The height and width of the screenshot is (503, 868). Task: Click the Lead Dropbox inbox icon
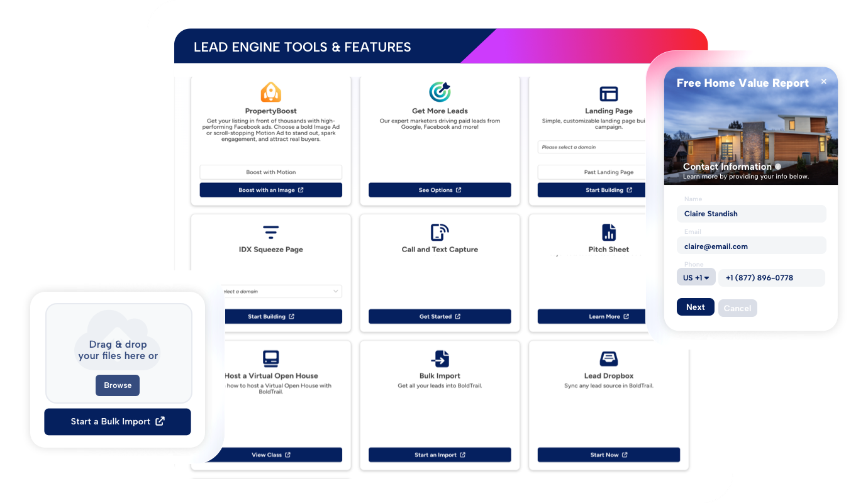(608, 358)
